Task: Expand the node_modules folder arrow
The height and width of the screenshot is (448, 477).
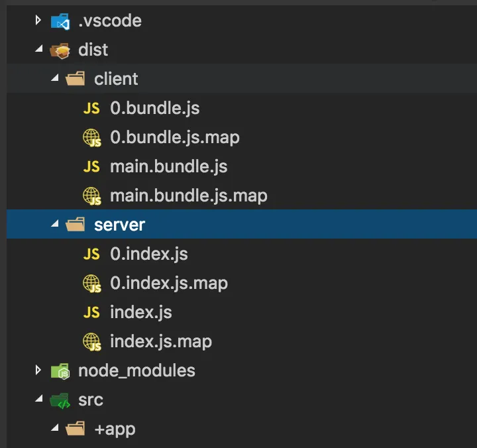Action: pos(38,371)
